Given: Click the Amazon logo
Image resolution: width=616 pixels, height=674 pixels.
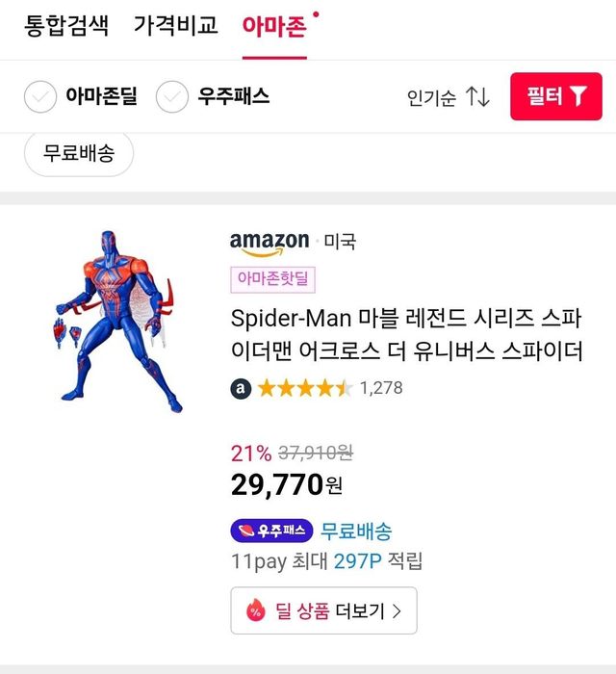Looking at the screenshot, I should 269,243.
